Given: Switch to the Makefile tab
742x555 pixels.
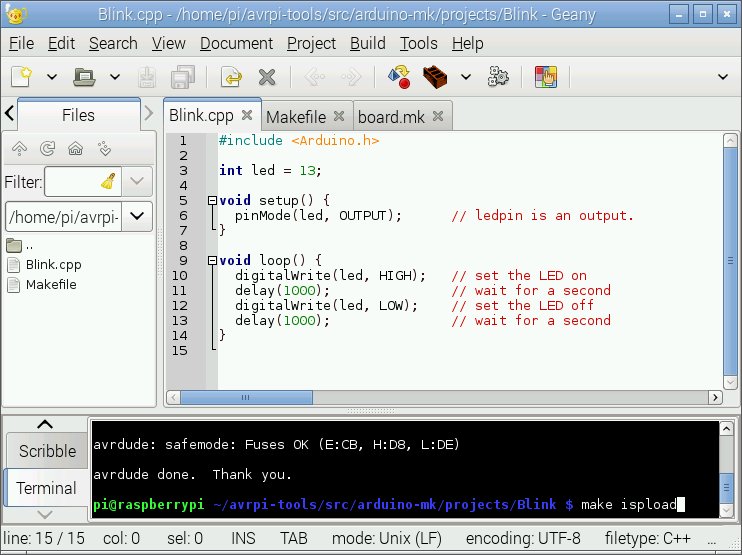Looking at the screenshot, I should click(x=296, y=117).
